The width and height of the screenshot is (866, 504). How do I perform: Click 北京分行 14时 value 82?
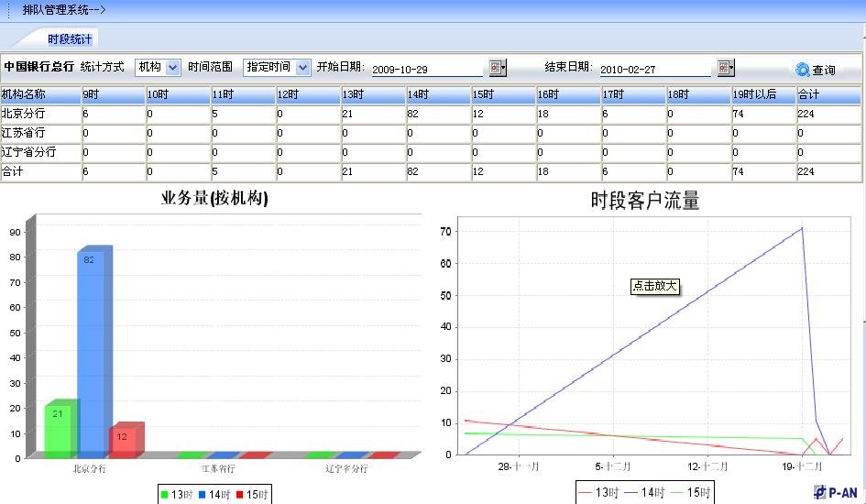(x=413, y=114)
